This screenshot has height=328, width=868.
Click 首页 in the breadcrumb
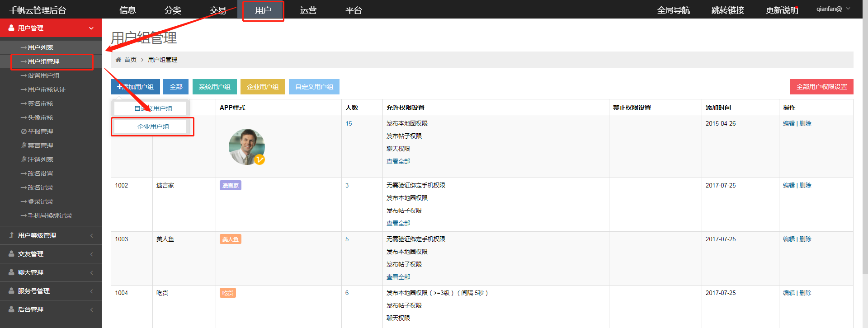click(x=130, y=60)
